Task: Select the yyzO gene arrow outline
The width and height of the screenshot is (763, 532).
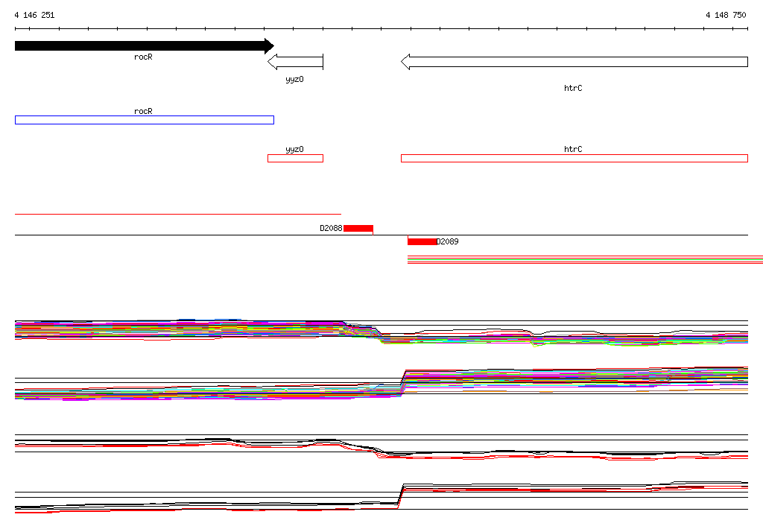Action: [295, 62]
